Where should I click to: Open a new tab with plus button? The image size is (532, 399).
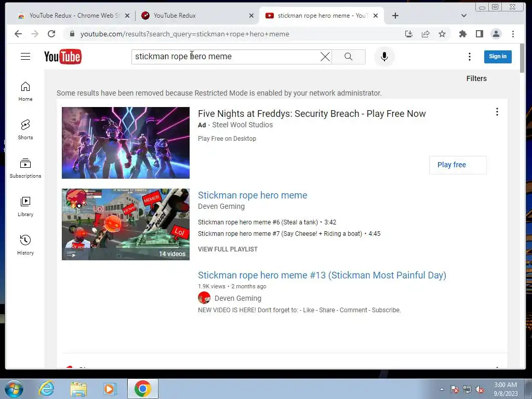point(395,16)
